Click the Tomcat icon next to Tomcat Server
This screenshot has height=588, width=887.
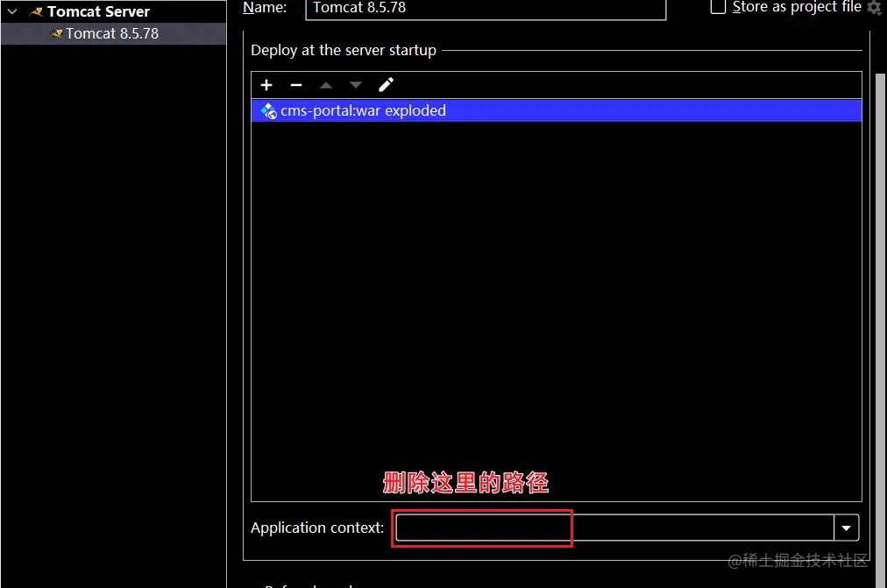[36, 12]
